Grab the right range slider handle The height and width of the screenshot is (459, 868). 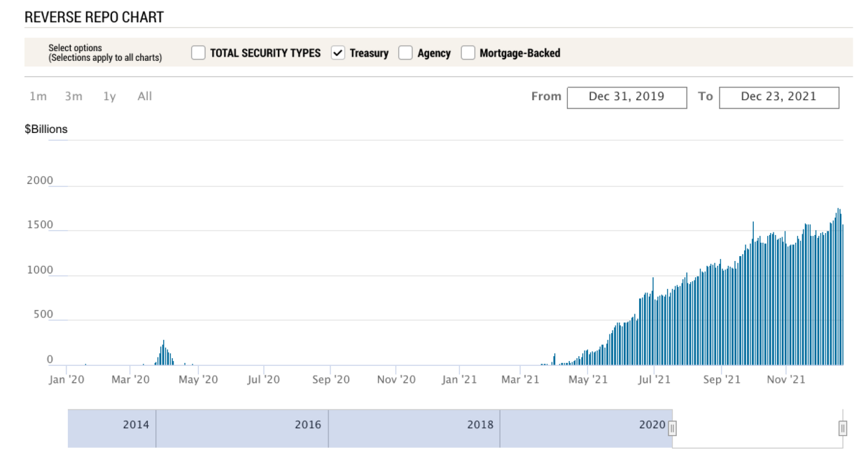(843, 428)
